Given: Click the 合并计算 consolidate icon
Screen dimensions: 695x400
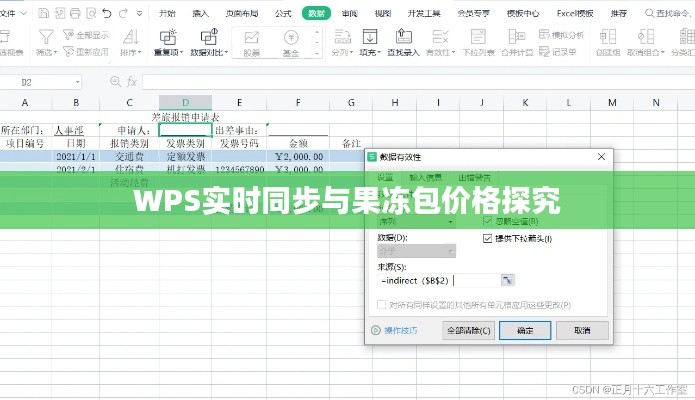Looking at the screenshot, I should coord(517,42).
